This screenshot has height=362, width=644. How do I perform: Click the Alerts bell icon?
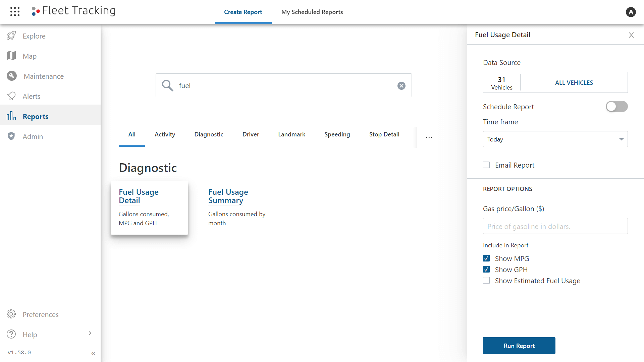(11, 96)
